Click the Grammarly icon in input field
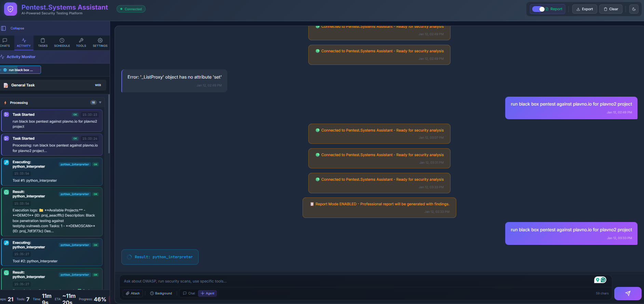Image resolution: width=644 pixels, height=304 pixels. [x=603, y=280]
